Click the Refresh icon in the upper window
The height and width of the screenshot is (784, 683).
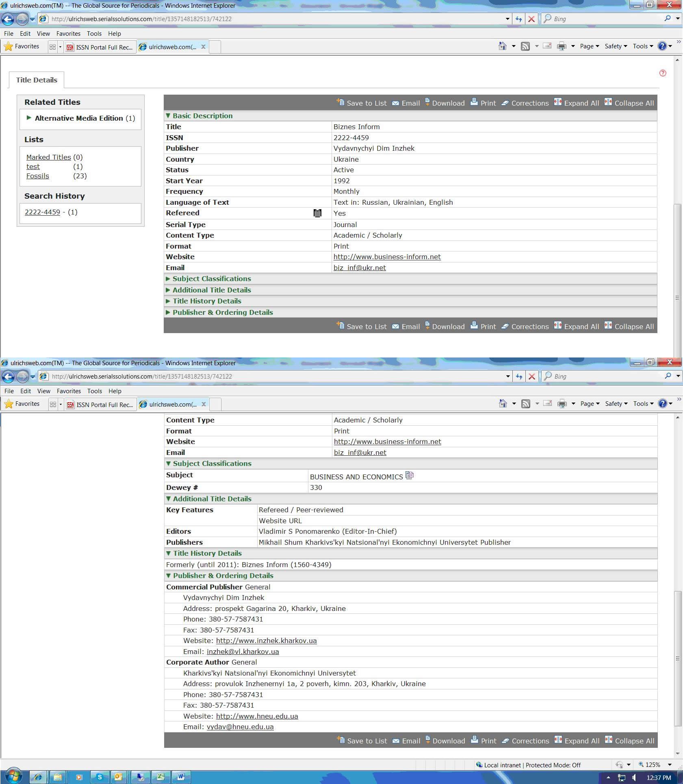[518, 19]
